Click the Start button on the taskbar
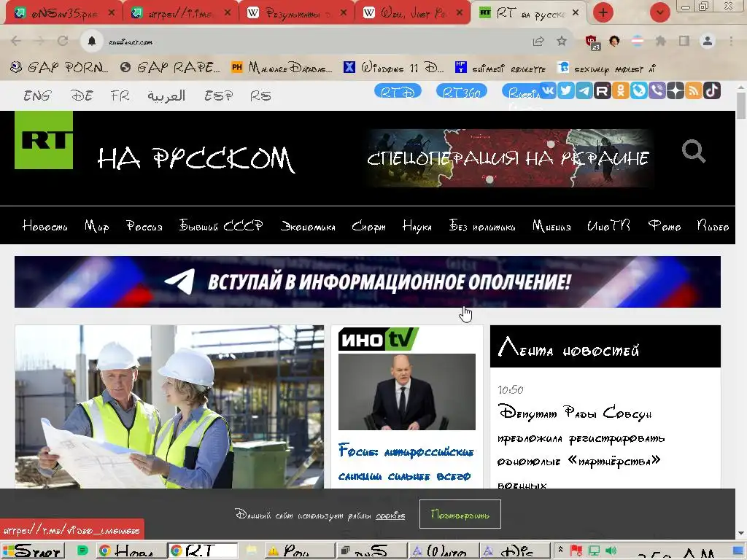 point(32,551)
